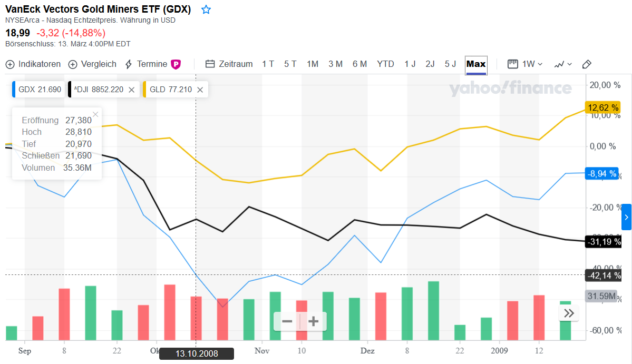The height and width of the screenshot is (364, 632).
Task: Select YTD time range
Action: point(385,64)
